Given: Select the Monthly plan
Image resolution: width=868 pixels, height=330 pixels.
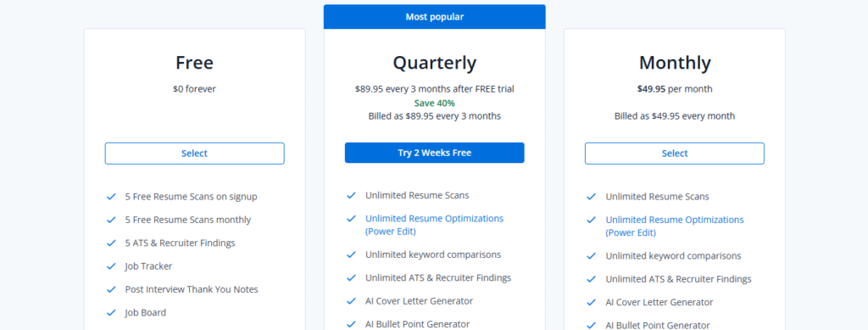Looking at the screenshot, I should (x=674, y=154).
